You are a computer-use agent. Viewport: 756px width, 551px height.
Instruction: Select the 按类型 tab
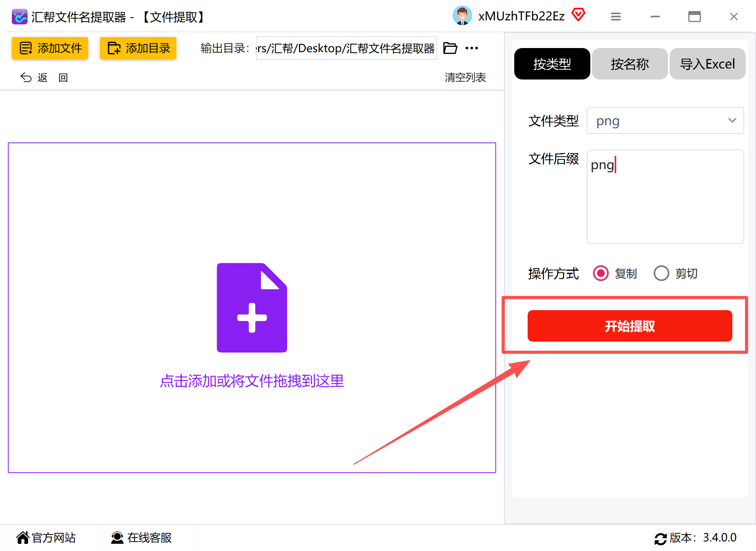[552, 64]
